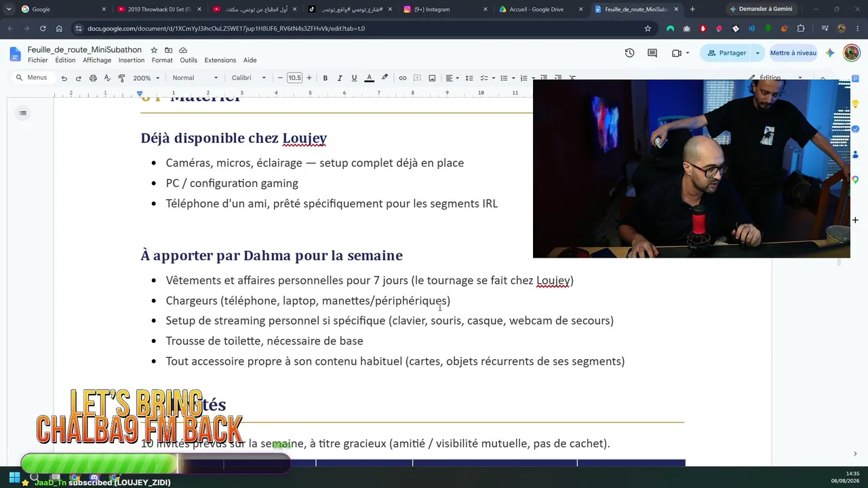Toggle bold formatting
This screenshot has width=868, height=488.
[325, 78]
